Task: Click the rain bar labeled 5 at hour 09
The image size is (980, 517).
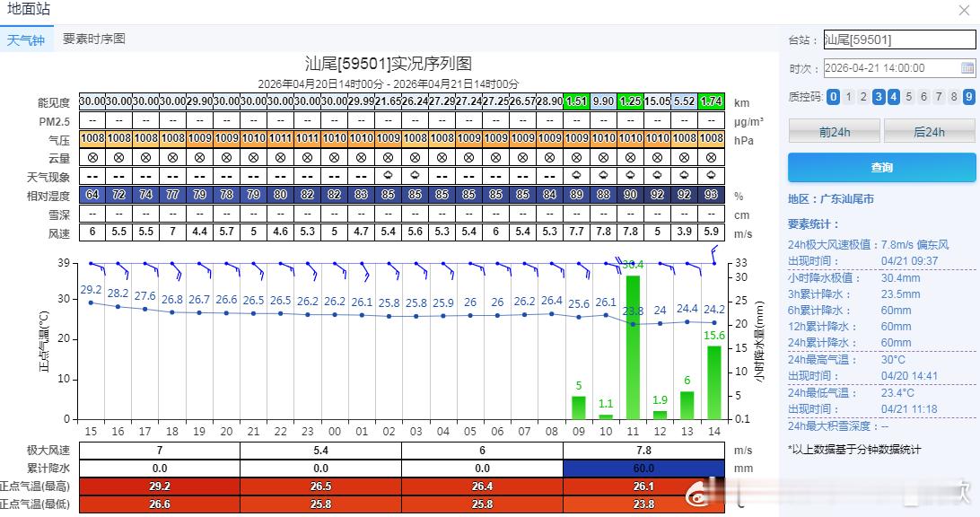Action: point(579,407)
